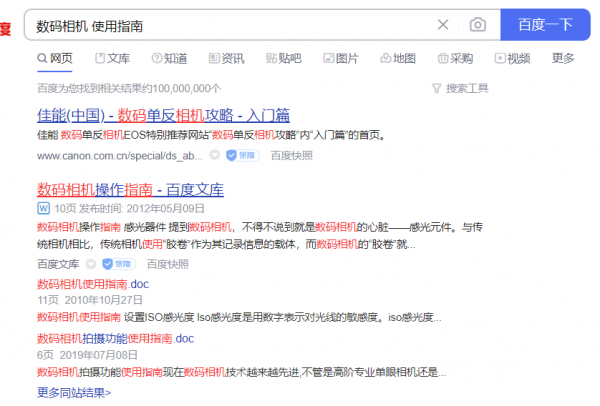Viewport: 600px width, 406px height.
Task: Expand 更多同站结果 for more results
Action: [74, 392]
